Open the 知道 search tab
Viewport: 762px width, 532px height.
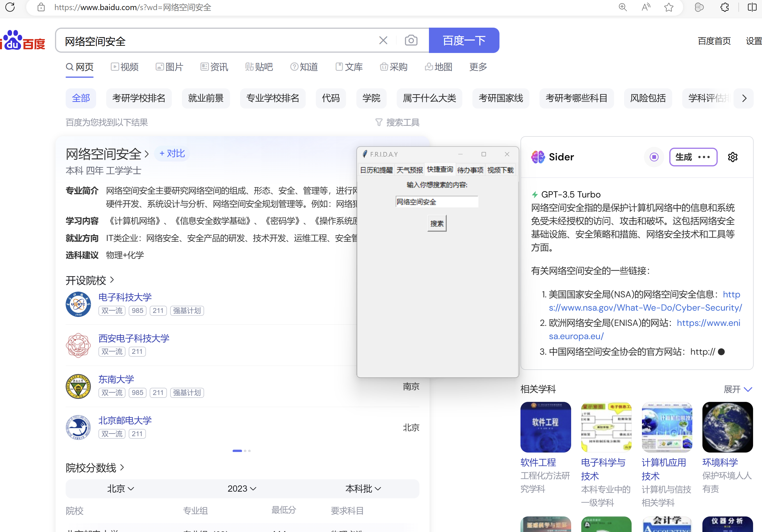[304, 67]
